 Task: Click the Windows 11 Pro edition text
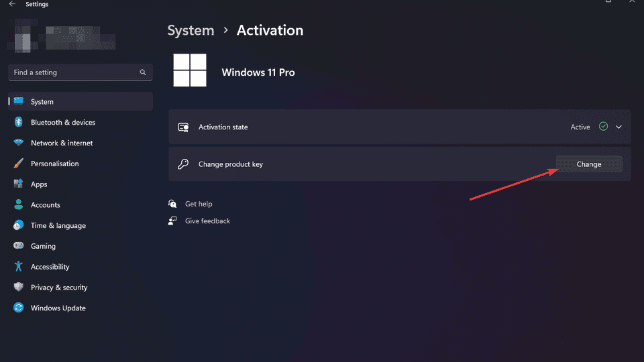pos(258,72)
